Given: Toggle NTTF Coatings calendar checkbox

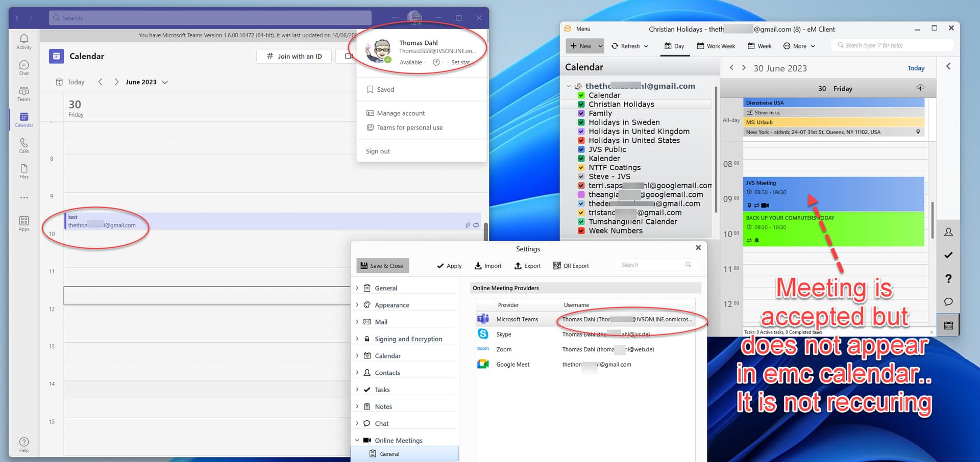Looking at the screenshot, I should [x=581, y=167].
